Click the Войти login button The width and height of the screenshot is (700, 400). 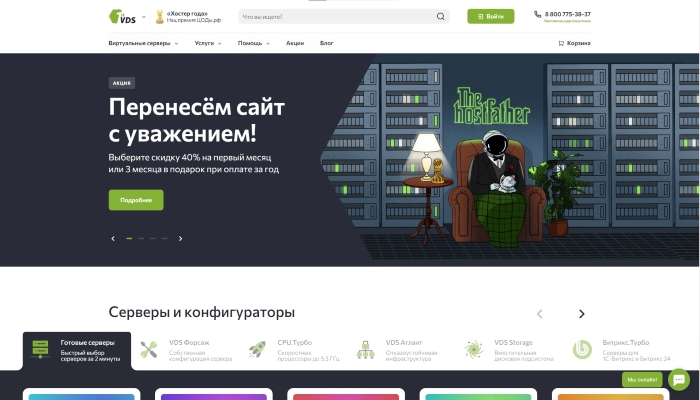[x=491, y=17]
